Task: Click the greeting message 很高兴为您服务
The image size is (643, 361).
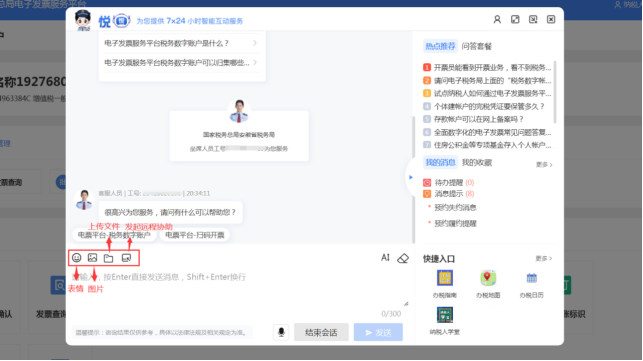Action: [170, 212]
